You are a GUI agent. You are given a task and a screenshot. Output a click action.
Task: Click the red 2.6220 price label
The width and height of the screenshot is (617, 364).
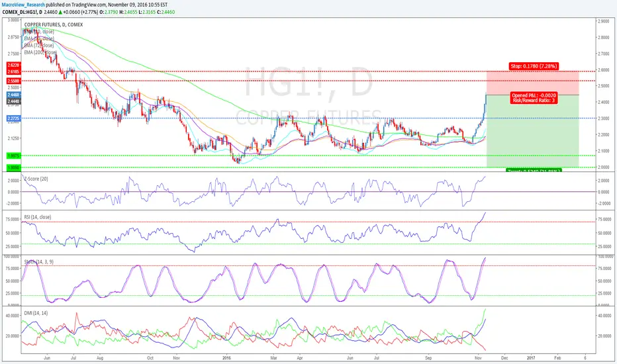[13, 65]
